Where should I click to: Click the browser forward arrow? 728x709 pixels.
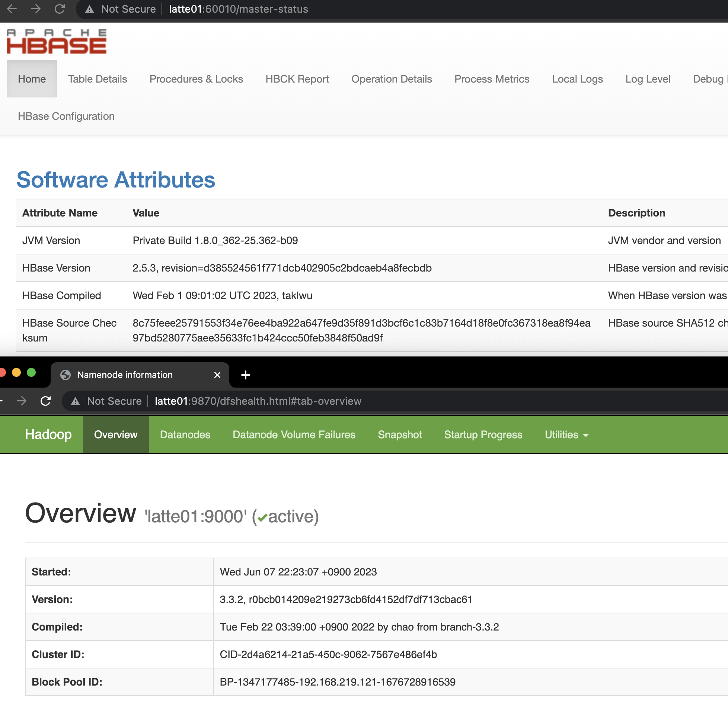point(36,9)
